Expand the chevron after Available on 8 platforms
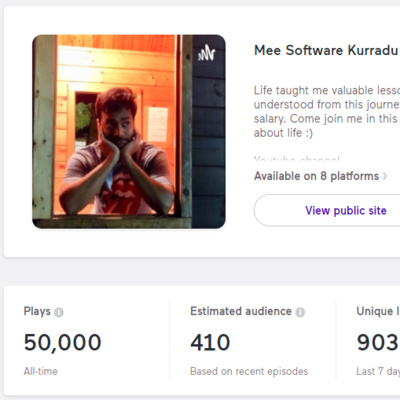Screen dimensions: 400x400 [x=385, y=176]
